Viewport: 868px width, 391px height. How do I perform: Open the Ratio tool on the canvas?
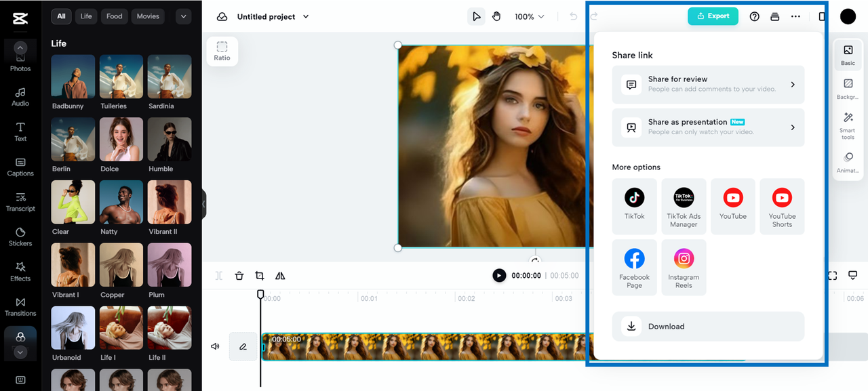pos(222,51)
